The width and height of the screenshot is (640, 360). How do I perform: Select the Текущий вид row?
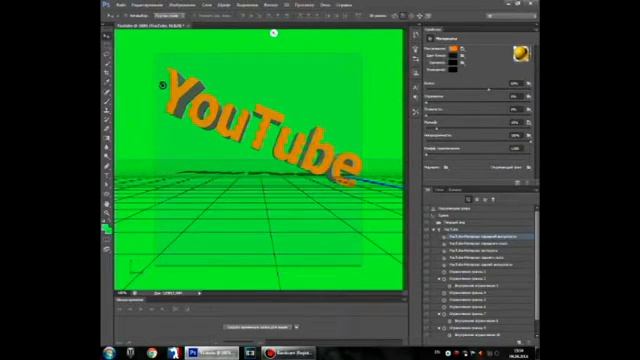tap(454, 223)
